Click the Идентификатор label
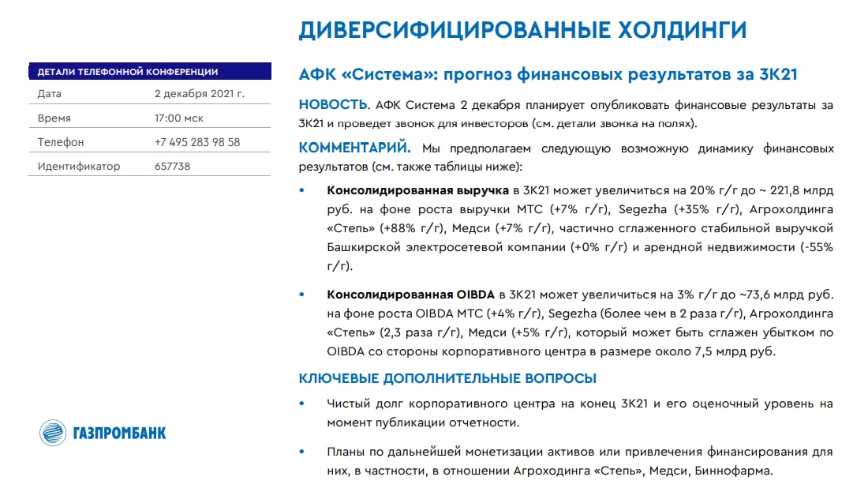This screenshot has height=488, width=868. click(x=79, y=166)
